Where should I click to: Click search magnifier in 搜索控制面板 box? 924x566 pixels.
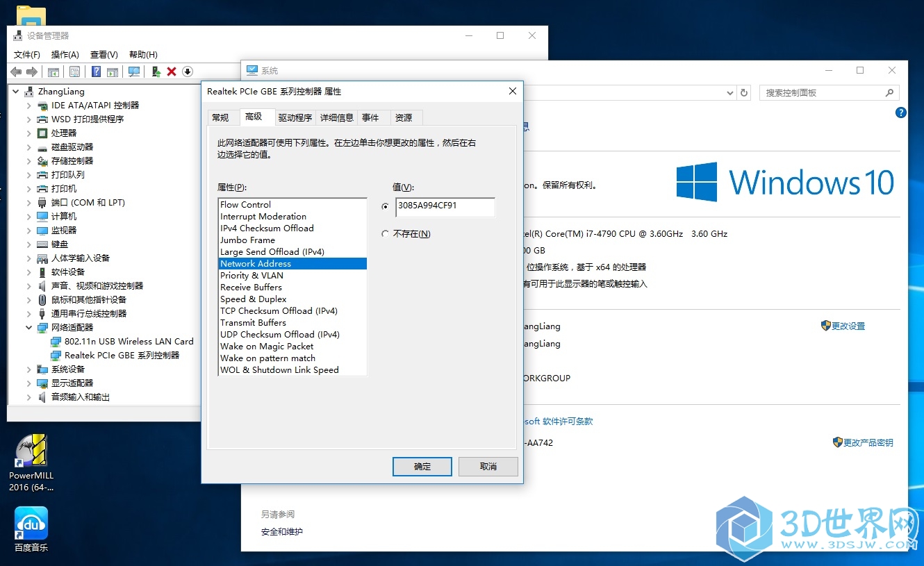point(889,92)
